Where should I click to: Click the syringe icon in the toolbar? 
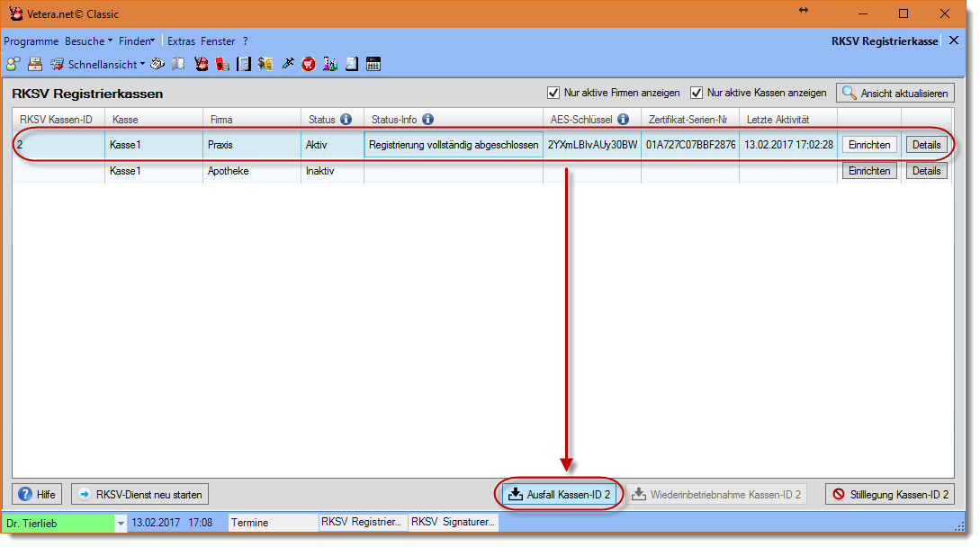[288, 64]
